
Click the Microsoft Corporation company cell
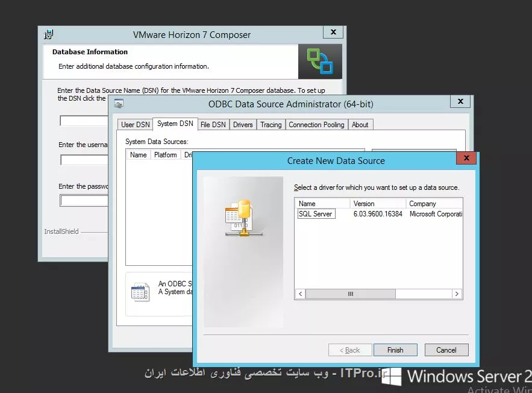point(436,214)
